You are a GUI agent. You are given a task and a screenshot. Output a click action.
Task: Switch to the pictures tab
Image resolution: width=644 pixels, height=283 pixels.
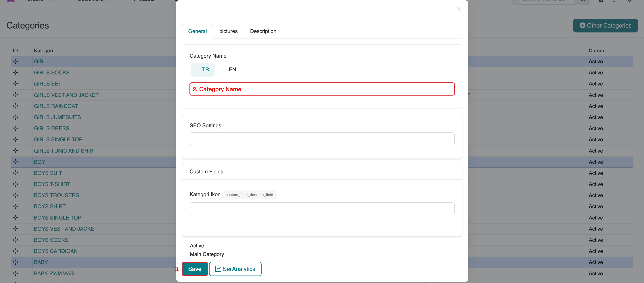[228, 31]
